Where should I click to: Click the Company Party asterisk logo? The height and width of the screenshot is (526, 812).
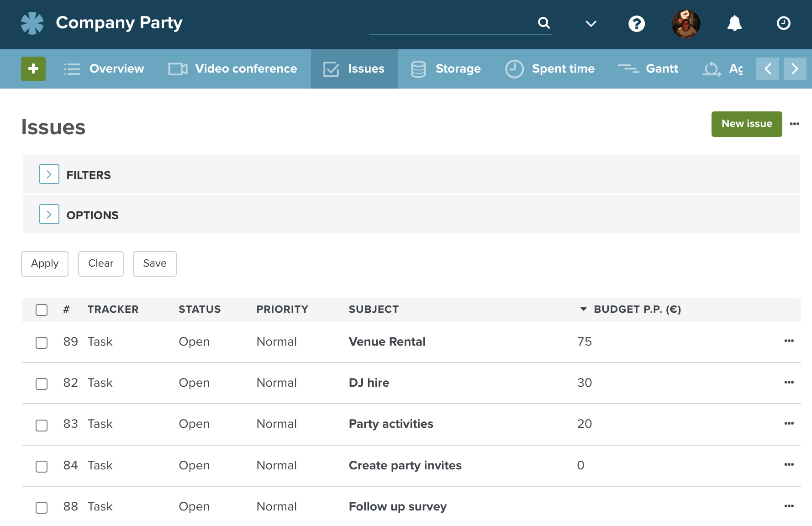tap(32, 23)
